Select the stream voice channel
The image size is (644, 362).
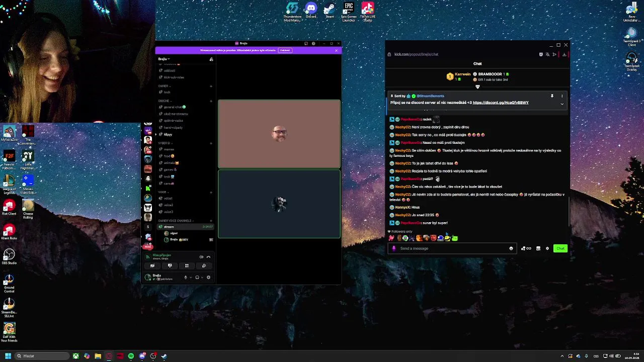[185, 227]
